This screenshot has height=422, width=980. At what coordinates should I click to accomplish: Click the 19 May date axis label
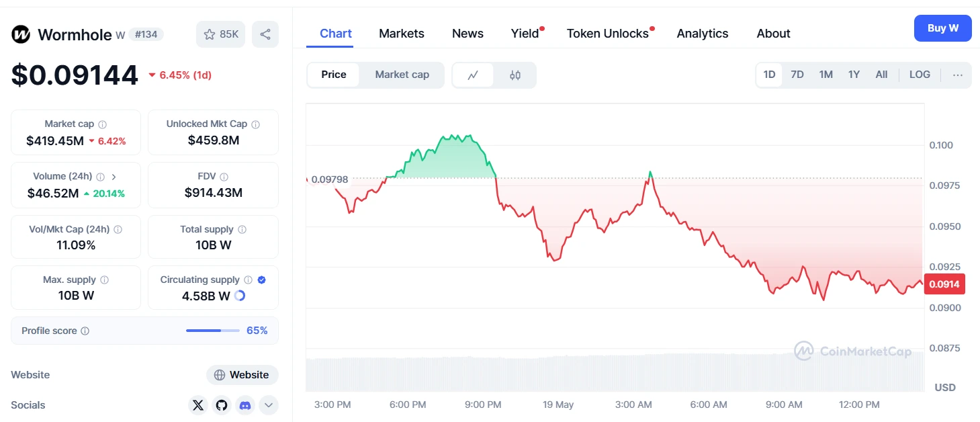pyautogui.click(x=558, y=405)
